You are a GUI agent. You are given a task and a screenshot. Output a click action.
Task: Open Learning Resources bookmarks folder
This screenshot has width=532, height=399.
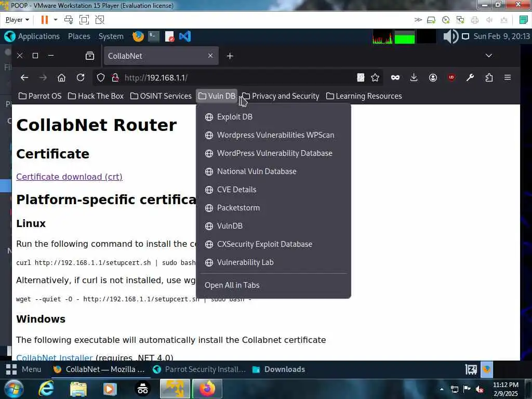[364, 96]
